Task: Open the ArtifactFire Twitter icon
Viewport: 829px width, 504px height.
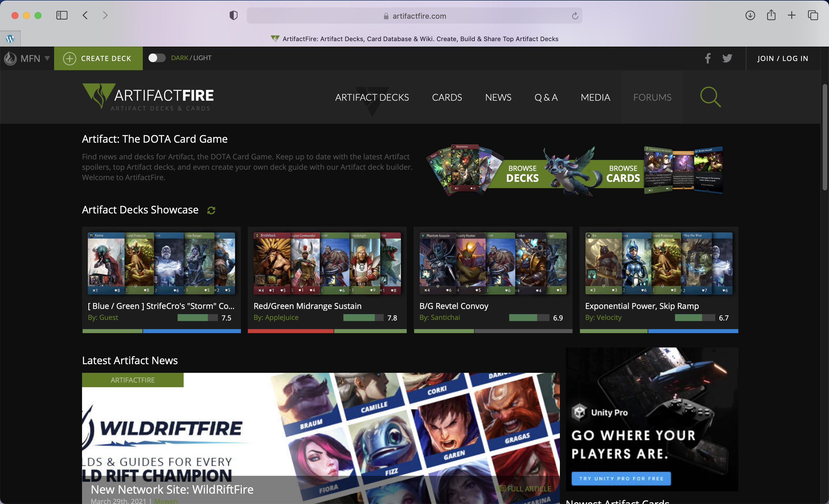Action: pos(728,58)
